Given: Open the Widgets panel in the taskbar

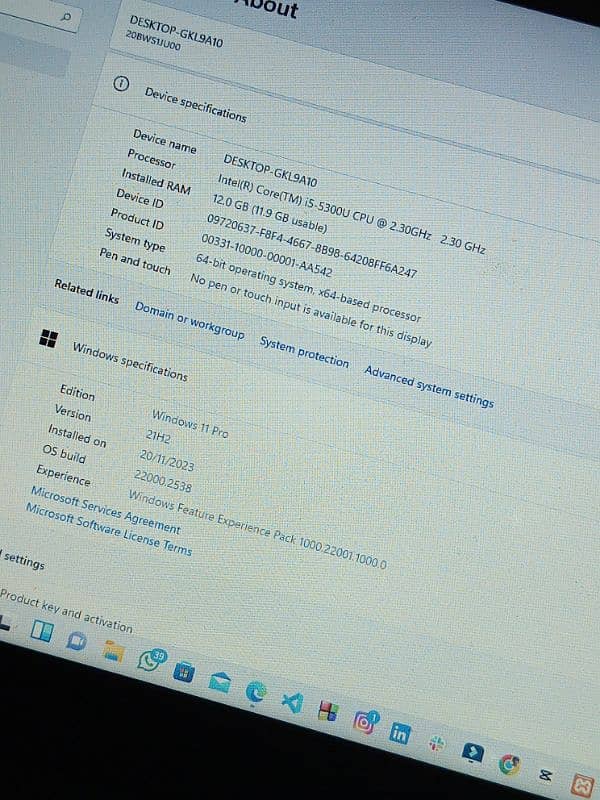Looking at the screenshot, I should point(41,631).
